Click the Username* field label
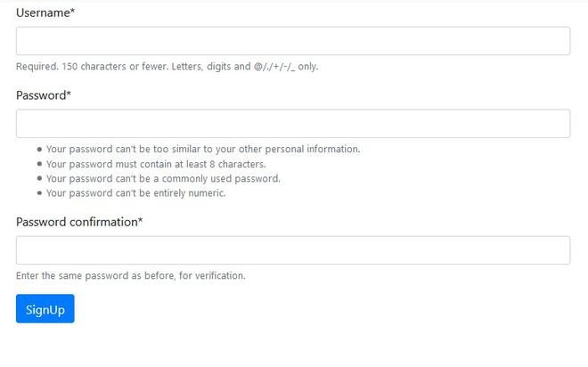Screen dimensions: 588x367 [x=45, y=12]
